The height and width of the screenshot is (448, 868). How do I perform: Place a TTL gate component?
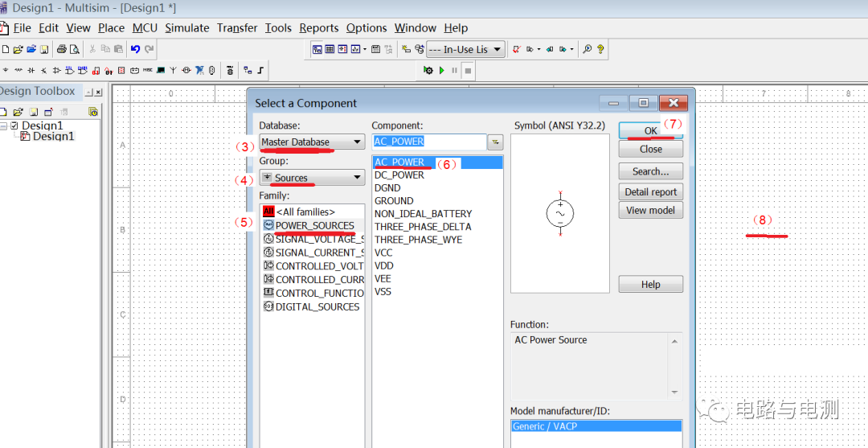pyautogui.click(x=69, y=70)
